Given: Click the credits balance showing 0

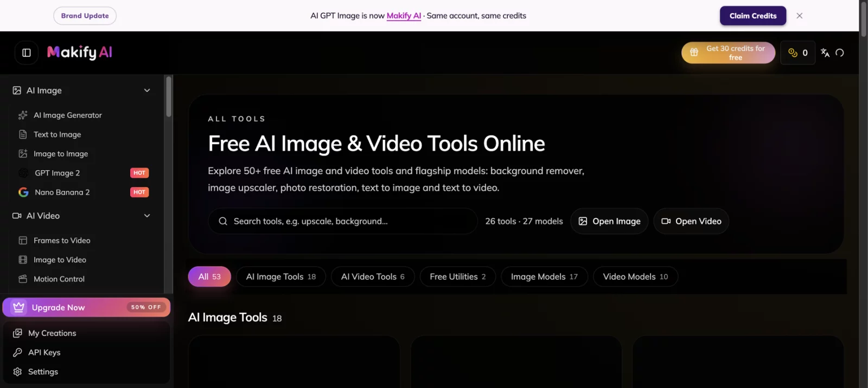Looking at the screenshot, I should tap(797, 53).
